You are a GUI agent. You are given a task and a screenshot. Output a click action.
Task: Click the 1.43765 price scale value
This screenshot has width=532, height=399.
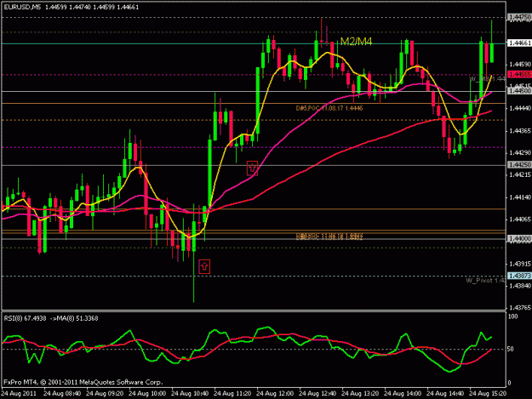tap(520, 307)
